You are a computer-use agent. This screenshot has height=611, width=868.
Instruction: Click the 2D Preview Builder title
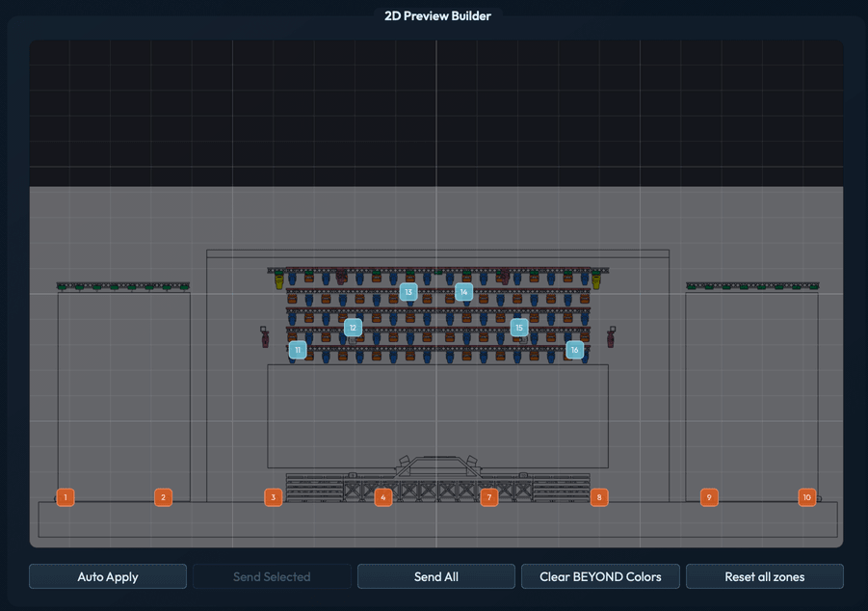coord(438,16)
